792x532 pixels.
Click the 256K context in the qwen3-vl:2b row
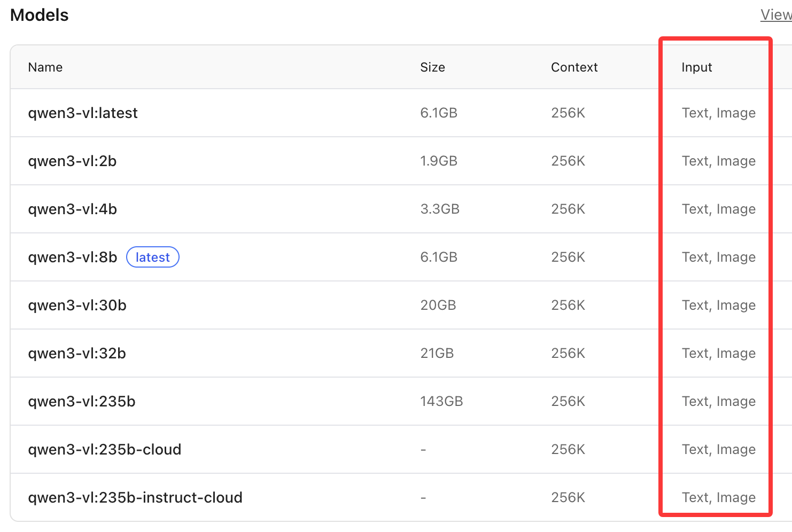click(568, 161)
